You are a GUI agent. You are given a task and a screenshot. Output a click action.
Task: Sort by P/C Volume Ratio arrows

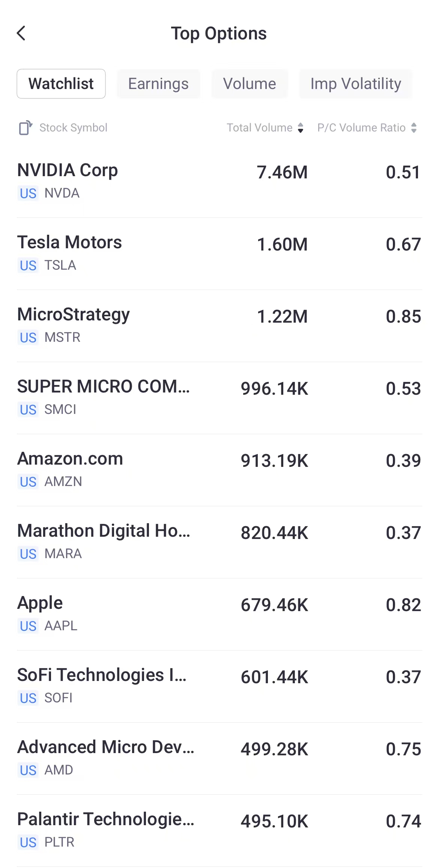pyautogui.click(x=413, y=128)
